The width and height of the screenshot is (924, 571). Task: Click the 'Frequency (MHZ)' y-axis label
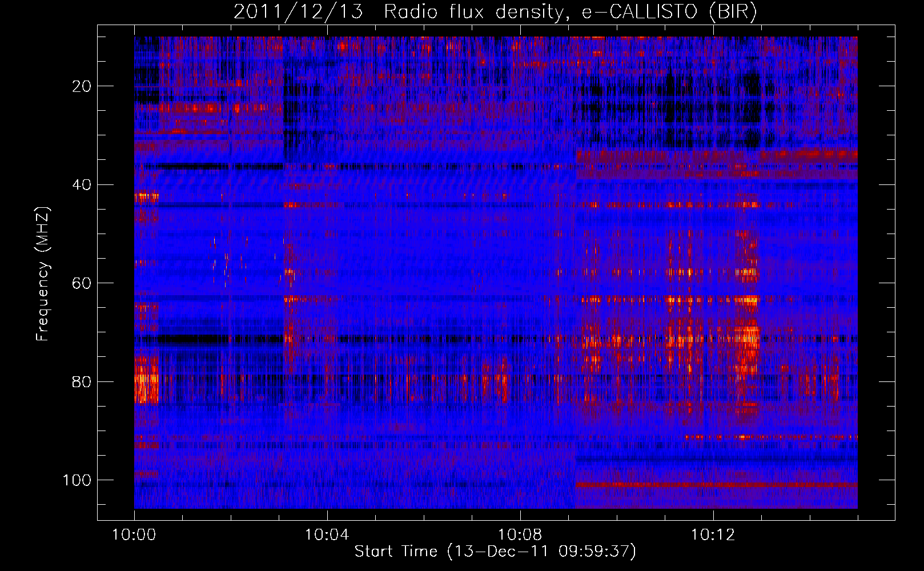[x=43, y=274]
